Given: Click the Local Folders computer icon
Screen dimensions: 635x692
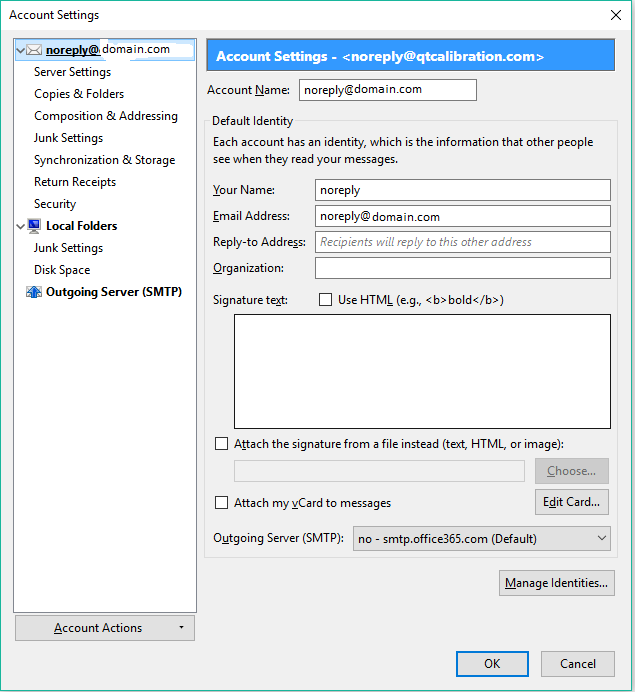Looking at the screenshot, I should click(x=34, y=226).
